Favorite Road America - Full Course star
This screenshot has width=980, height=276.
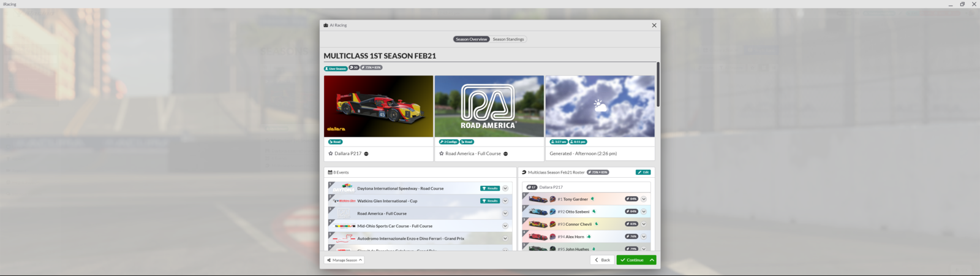point(442,153)
